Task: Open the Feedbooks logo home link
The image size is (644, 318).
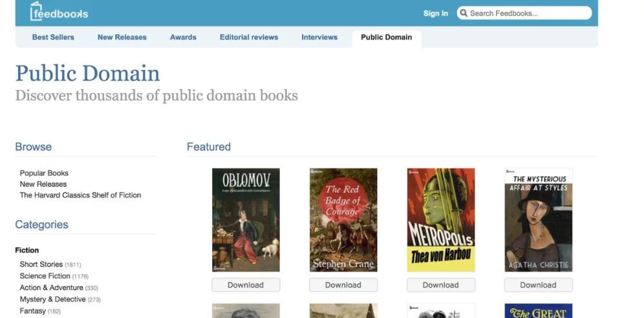Action: click(59, 12)
